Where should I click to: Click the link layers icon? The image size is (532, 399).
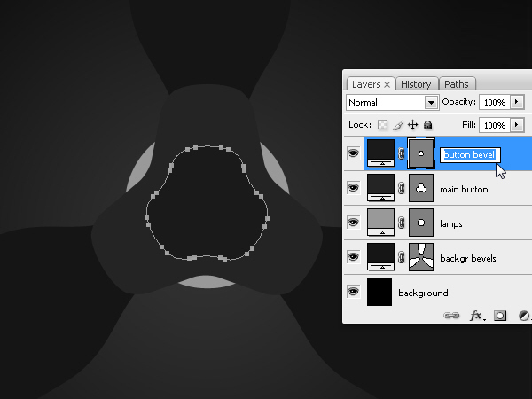(451, 316)
